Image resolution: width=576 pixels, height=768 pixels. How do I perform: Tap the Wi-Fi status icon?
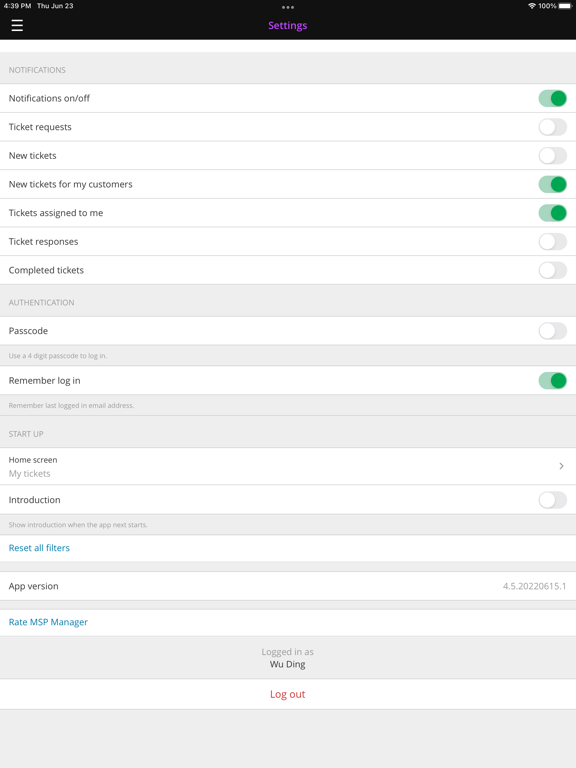pos(532,6)
